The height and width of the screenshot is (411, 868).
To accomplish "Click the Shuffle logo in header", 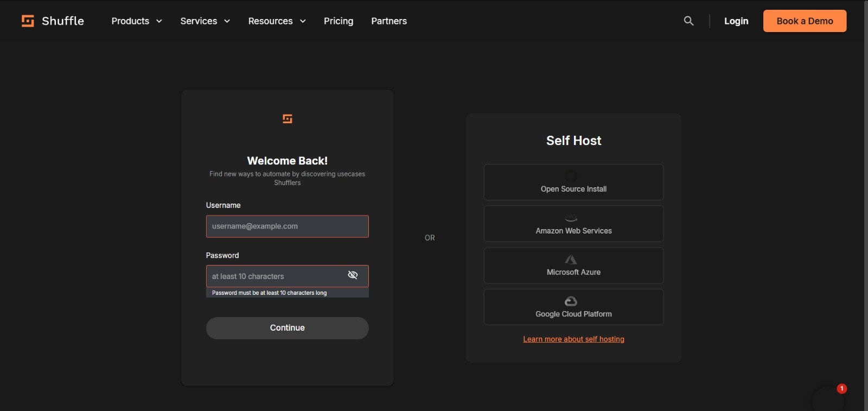I will coord(53,21).
